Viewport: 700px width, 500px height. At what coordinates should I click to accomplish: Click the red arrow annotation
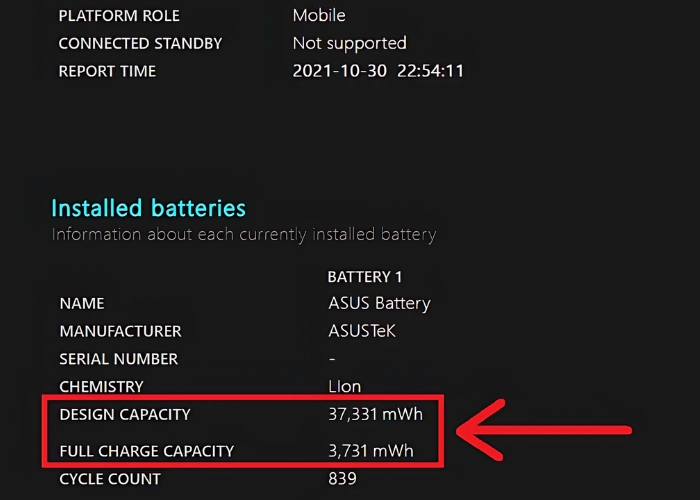545,431
